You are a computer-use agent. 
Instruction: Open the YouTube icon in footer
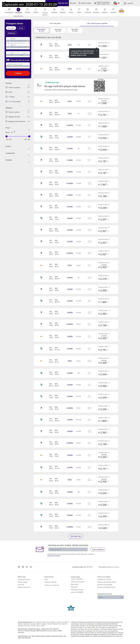[x=31, y=567]
